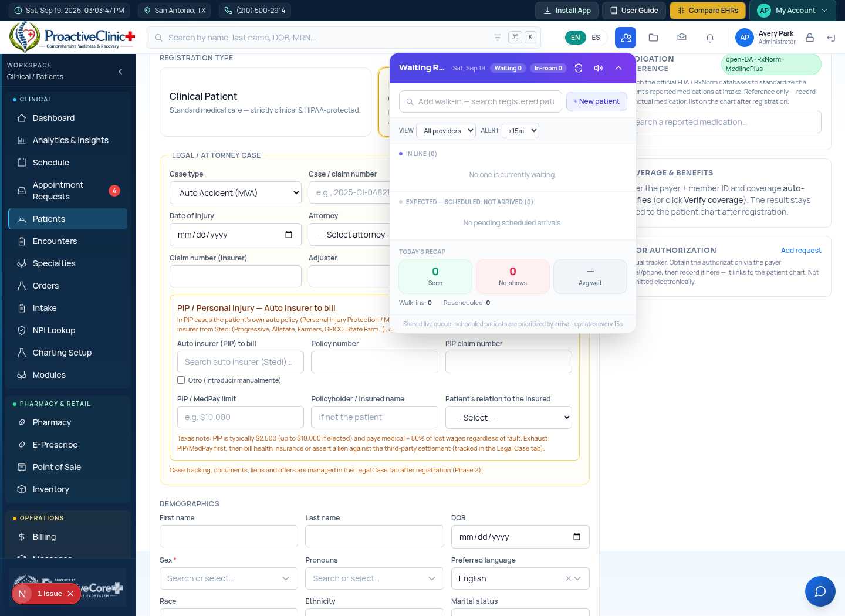Open the waiting room queue icon in header
Screen dimensions: 845x616
pos(626,38)
